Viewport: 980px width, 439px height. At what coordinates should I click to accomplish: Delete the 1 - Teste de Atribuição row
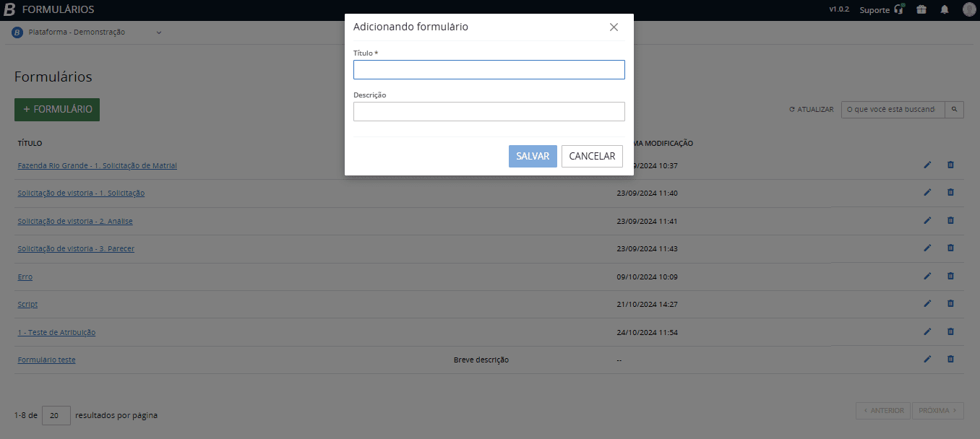point(950,331)
